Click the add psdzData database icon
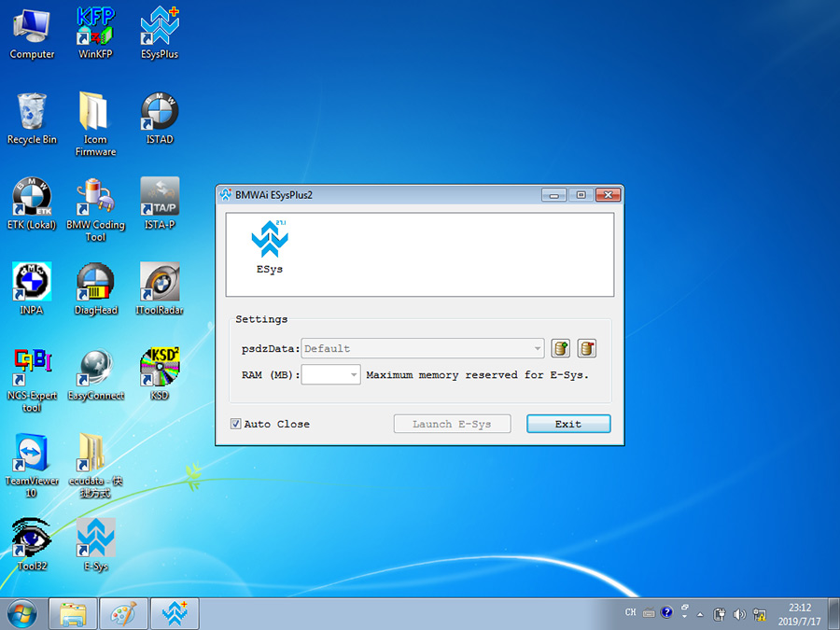This screenshot has height=630, width=840. (560, 348)
